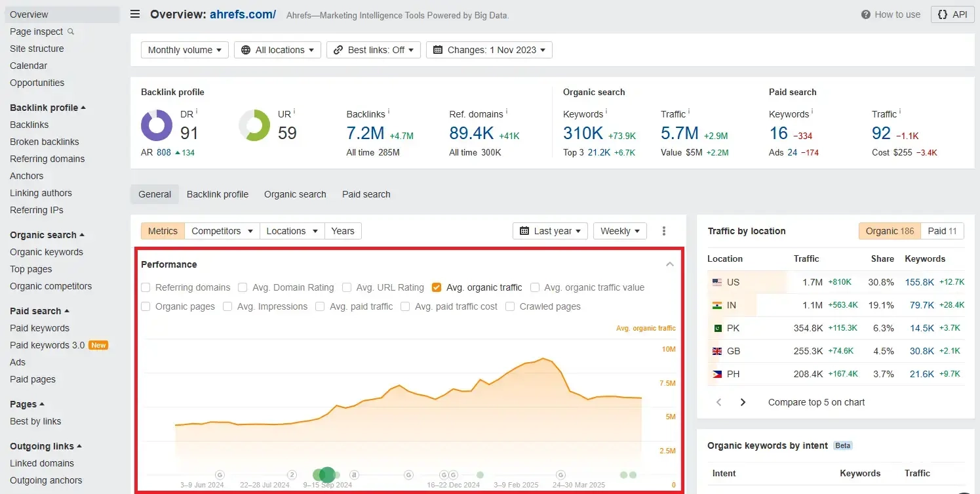Click the How to use help icon
This screenshot has height=494, width=980.
865,14
